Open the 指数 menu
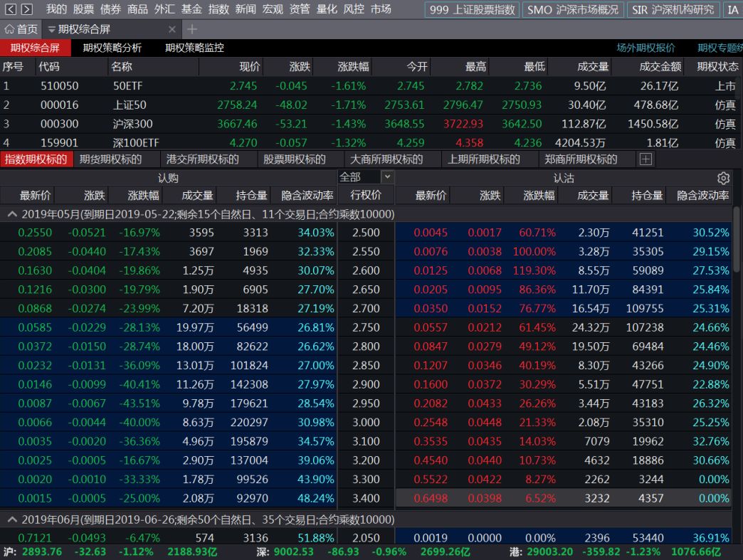 click(218, 9)
